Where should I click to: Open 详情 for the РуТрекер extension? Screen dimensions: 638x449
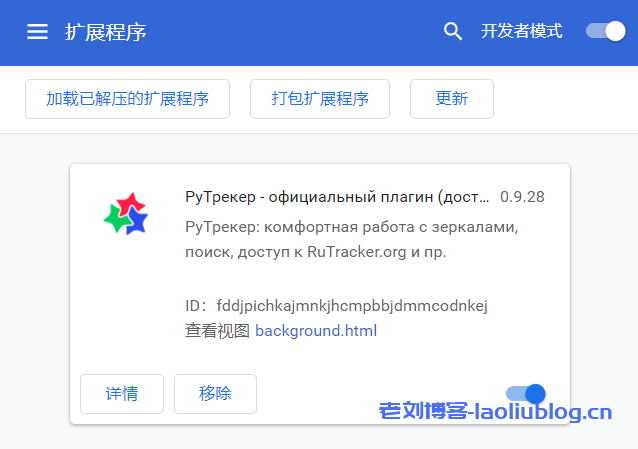pos(122,394)
